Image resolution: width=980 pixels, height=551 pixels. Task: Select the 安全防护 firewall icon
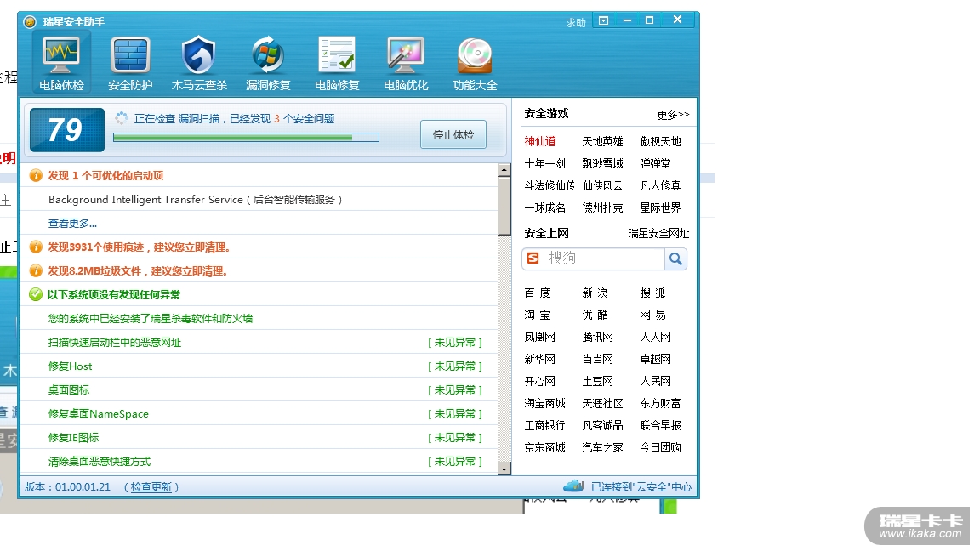130,55
